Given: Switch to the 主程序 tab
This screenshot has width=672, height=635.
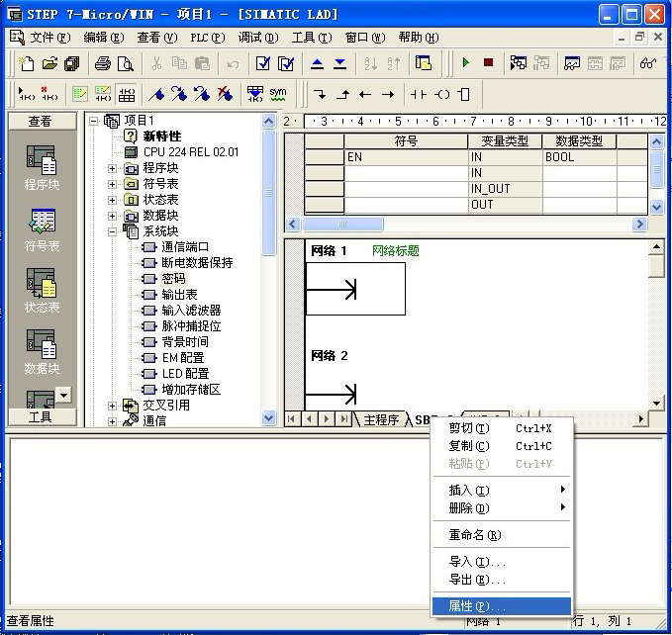Looking at the screenshot, I should point(381,419).
